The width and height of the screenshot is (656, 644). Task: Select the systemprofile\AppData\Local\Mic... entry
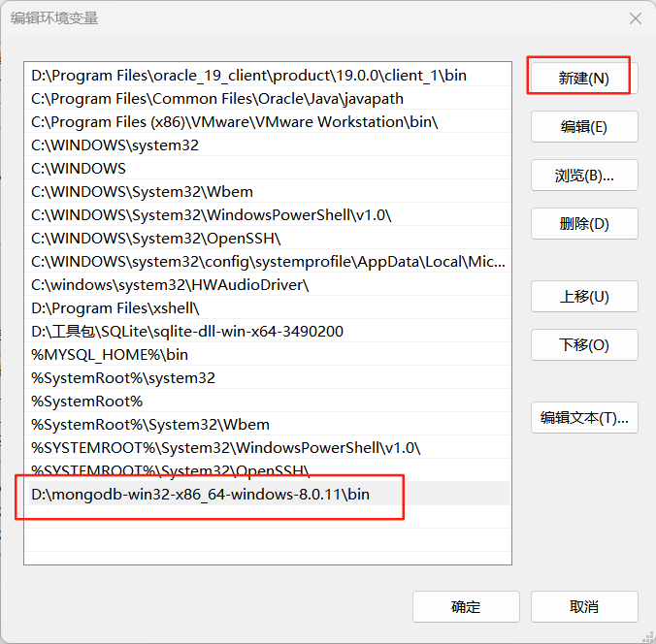click(268, 262)
